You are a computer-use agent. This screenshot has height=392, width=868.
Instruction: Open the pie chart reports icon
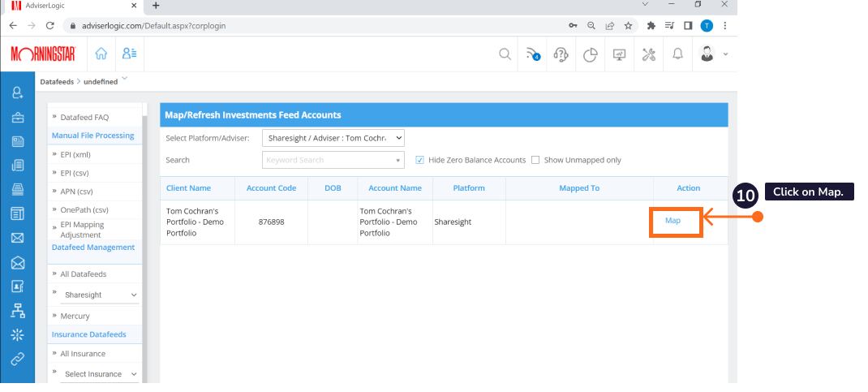point(590,54)
